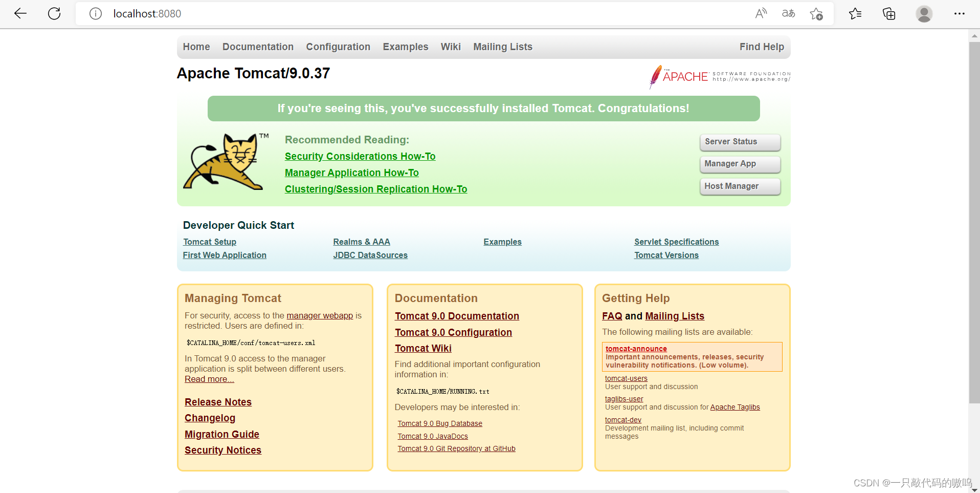This screenshot has height=493, width=980.
Task: Open the tomcat-dev mailing list link
Action: pyautogui.click(x=623, y=420)
